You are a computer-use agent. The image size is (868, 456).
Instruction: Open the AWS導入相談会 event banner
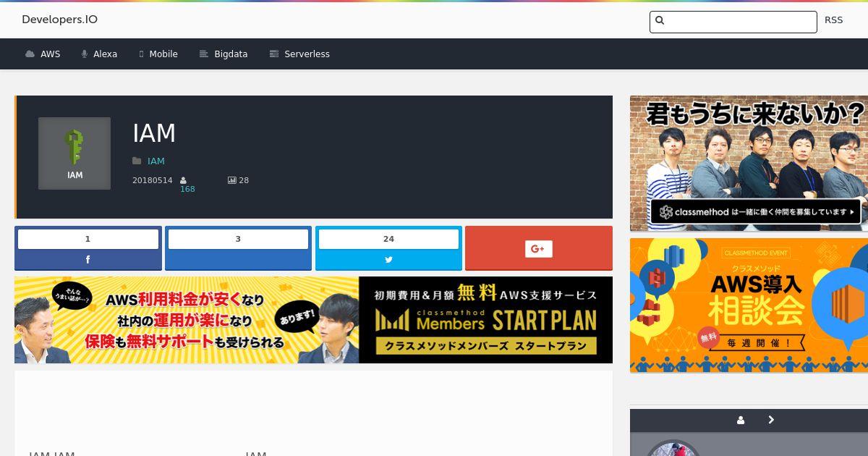(749, 305)
